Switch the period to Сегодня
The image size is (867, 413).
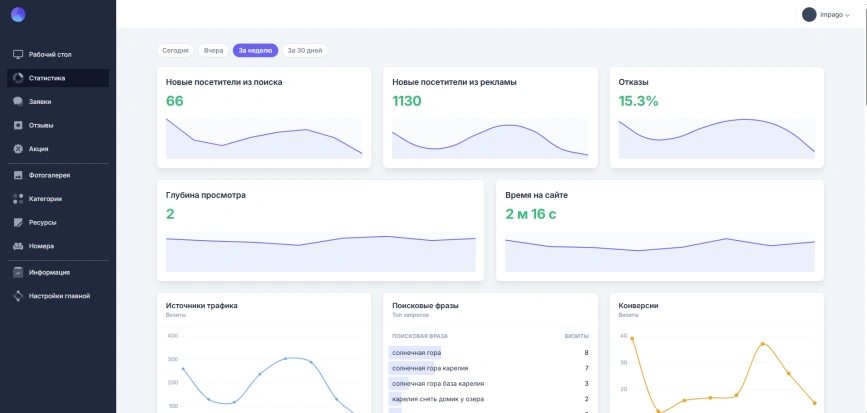pos(175,50)
